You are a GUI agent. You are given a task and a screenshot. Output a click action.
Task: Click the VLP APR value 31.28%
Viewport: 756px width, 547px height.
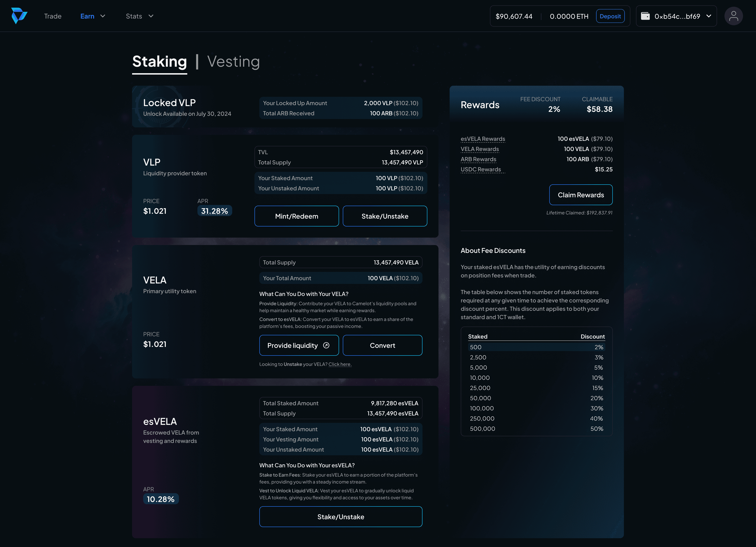coord(214,211)
